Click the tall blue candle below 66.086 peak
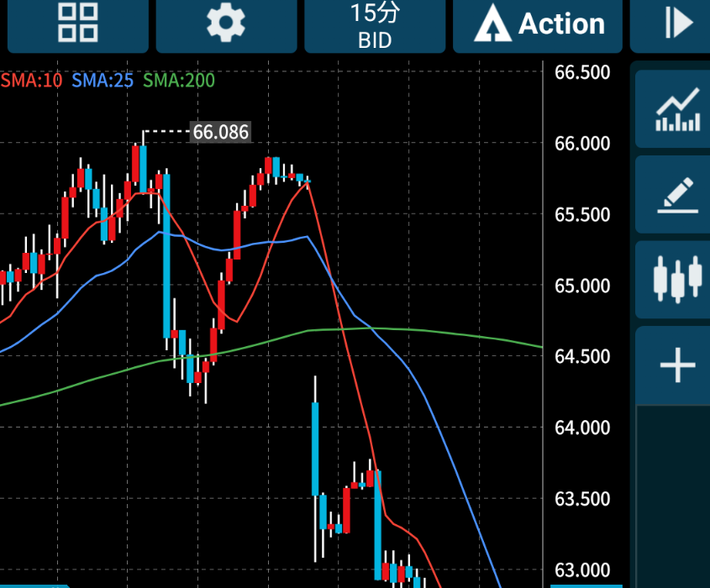Viewport: 710px width, 588px height. (166, 256)
